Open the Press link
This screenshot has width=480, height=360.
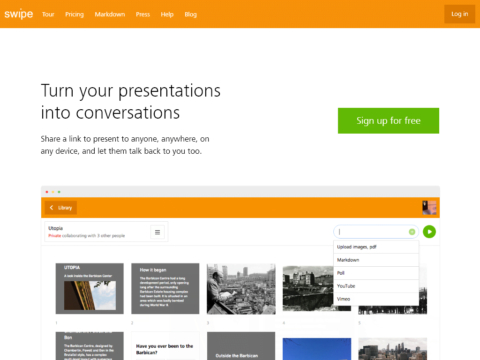click(x=143, y=14)
